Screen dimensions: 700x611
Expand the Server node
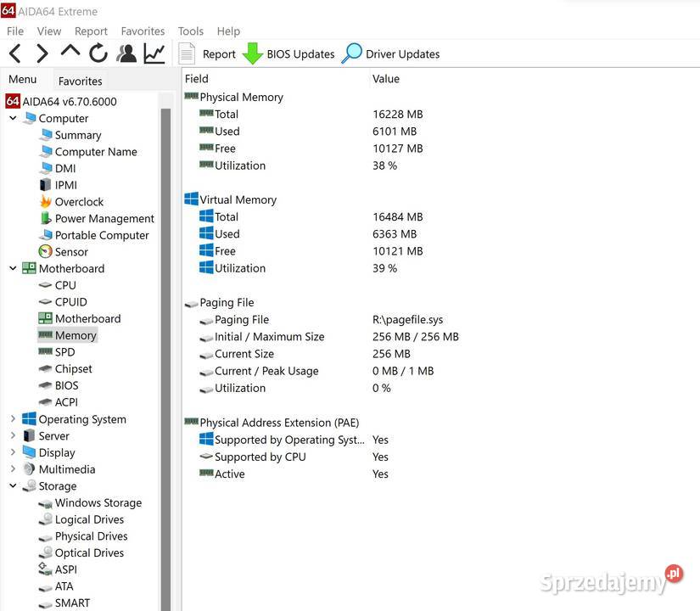pyautogui.click(x=13, y=435)
